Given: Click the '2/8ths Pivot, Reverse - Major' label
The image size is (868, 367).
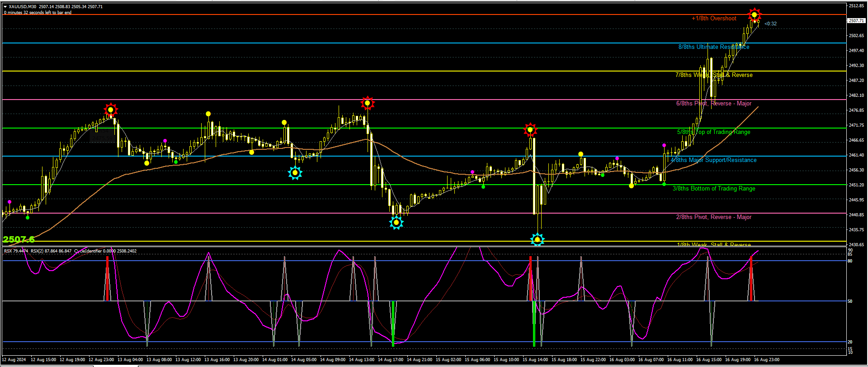Looking at the screenshot, I should coord(714,217).
